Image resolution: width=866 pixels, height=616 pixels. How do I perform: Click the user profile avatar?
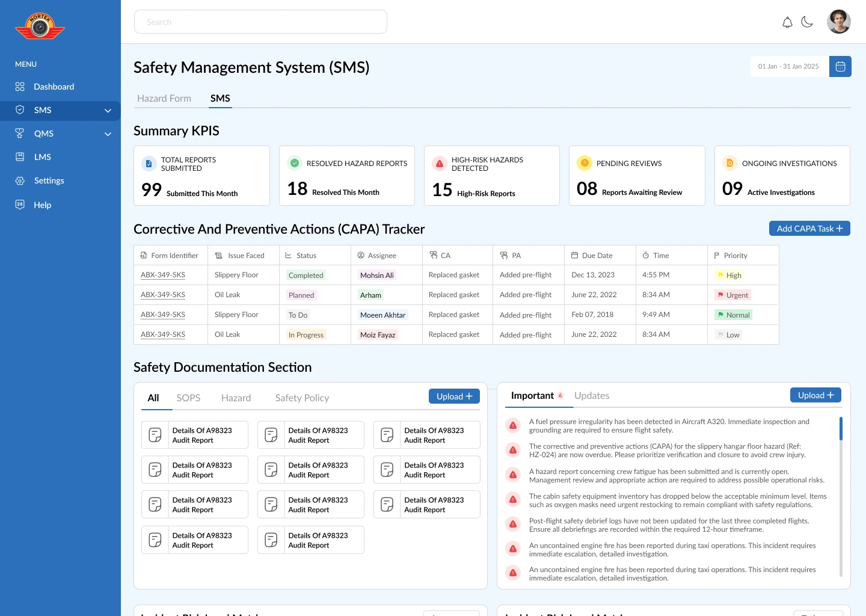pos(838,22)
